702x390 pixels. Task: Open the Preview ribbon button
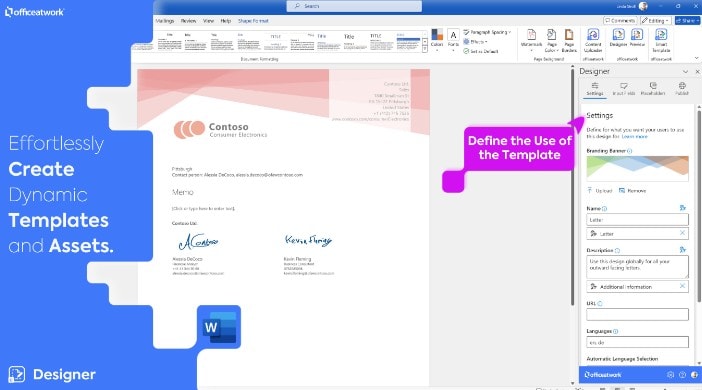tap(637, 38)
